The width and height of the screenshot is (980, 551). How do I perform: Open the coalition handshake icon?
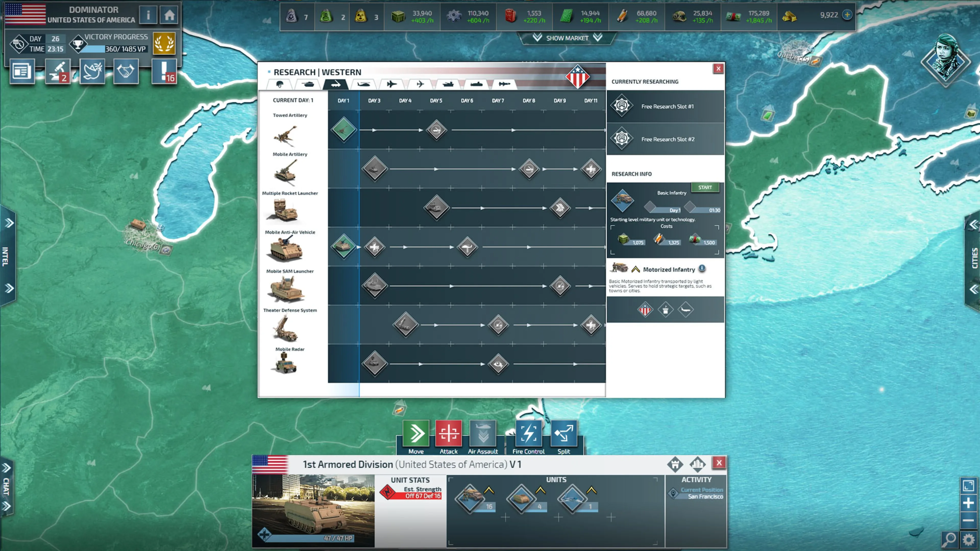tap(126, 71)
